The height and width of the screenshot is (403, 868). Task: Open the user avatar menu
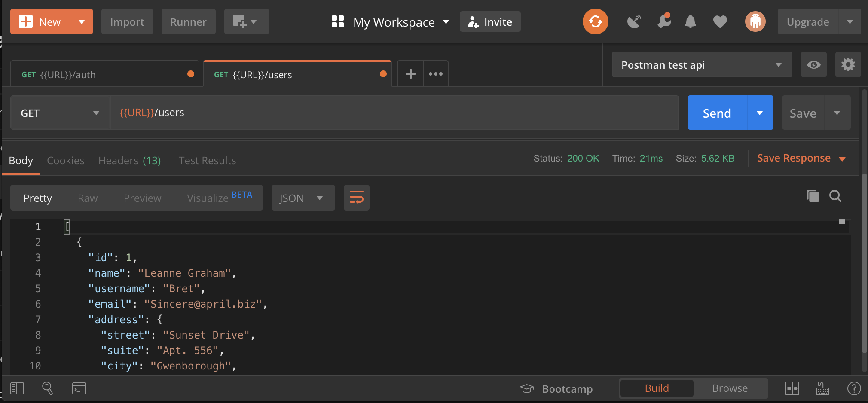(755, 21)
